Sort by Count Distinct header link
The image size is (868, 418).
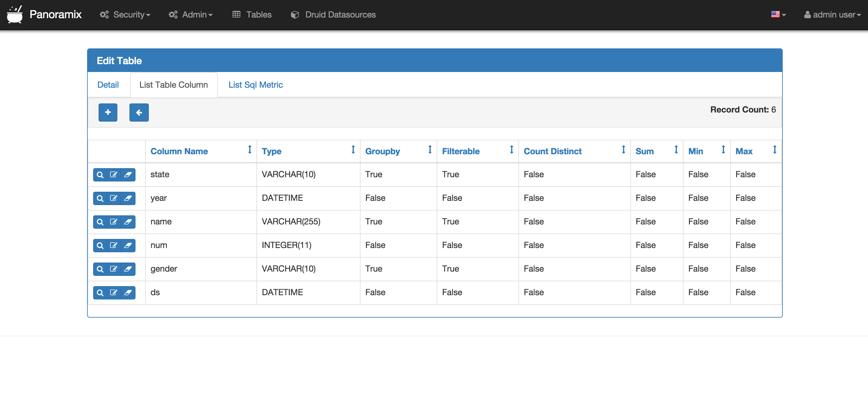[553, 151]
